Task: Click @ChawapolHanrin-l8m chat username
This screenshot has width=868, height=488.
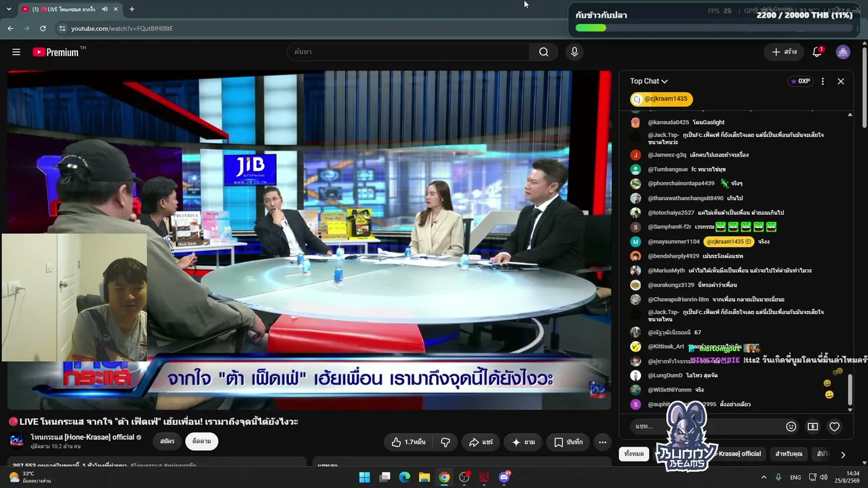Action: tap(678, 300)
